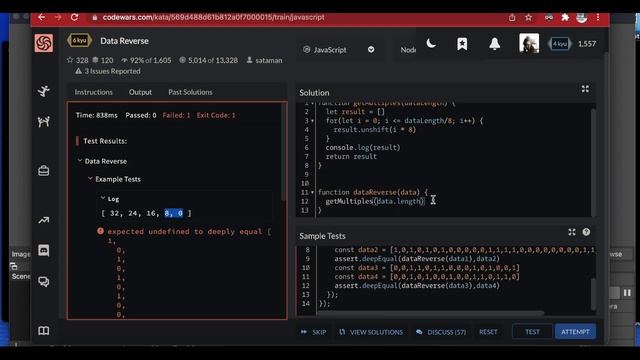Image resolution: width=640 pixels, height=360 pixels.
Task: Click the browser forward arrow
Action: (x=58, y=17)
